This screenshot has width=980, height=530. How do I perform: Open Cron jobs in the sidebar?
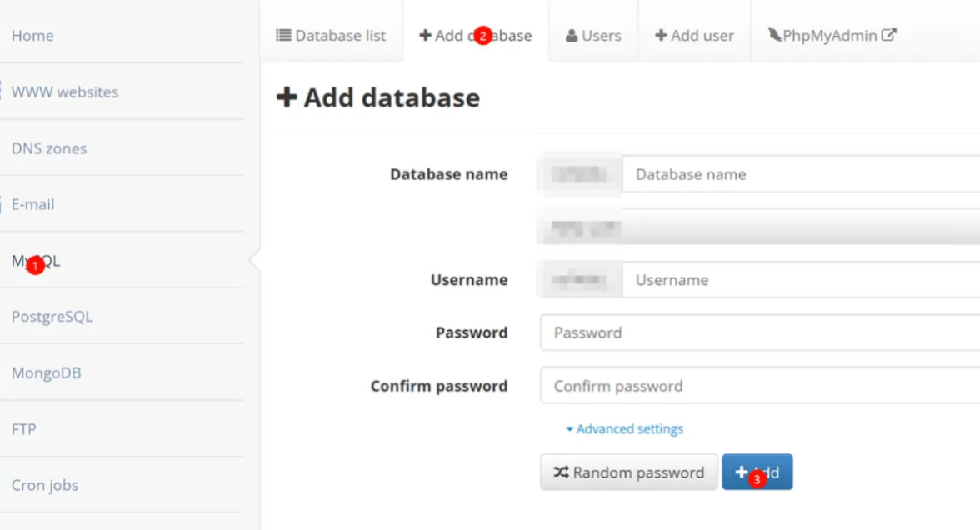pos(45,485)
